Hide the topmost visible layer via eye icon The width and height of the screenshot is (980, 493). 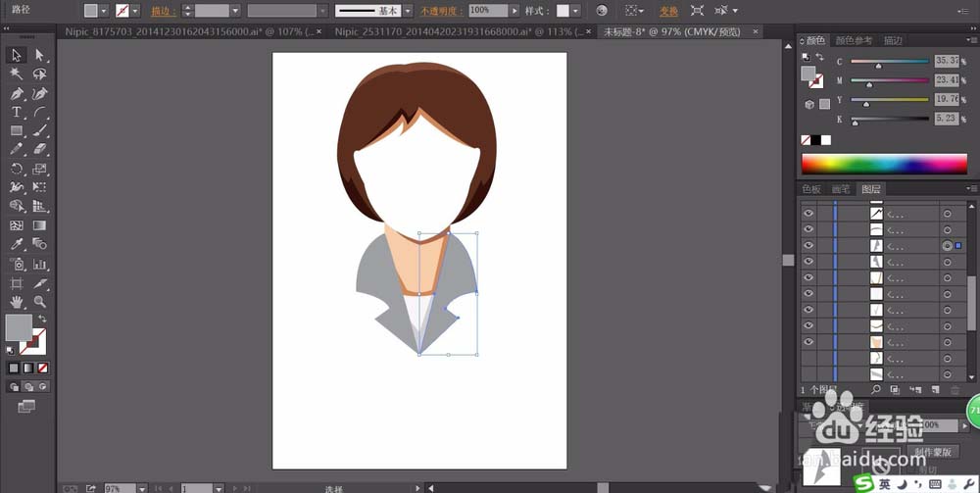pyautogui.click(x=808, y=213)
